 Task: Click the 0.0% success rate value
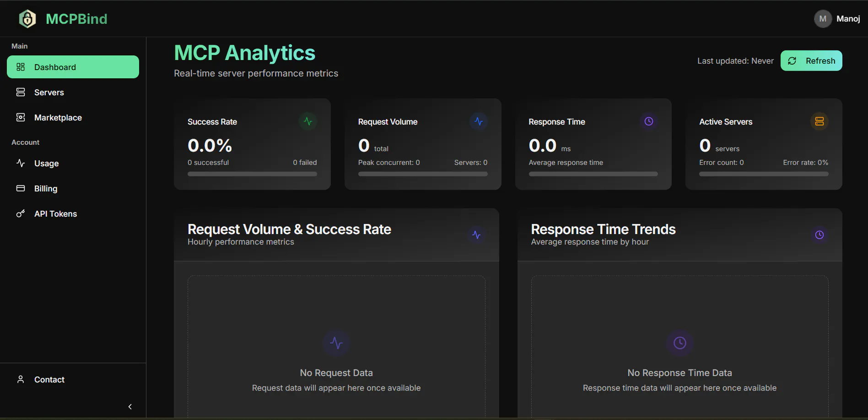pos(210,146)
